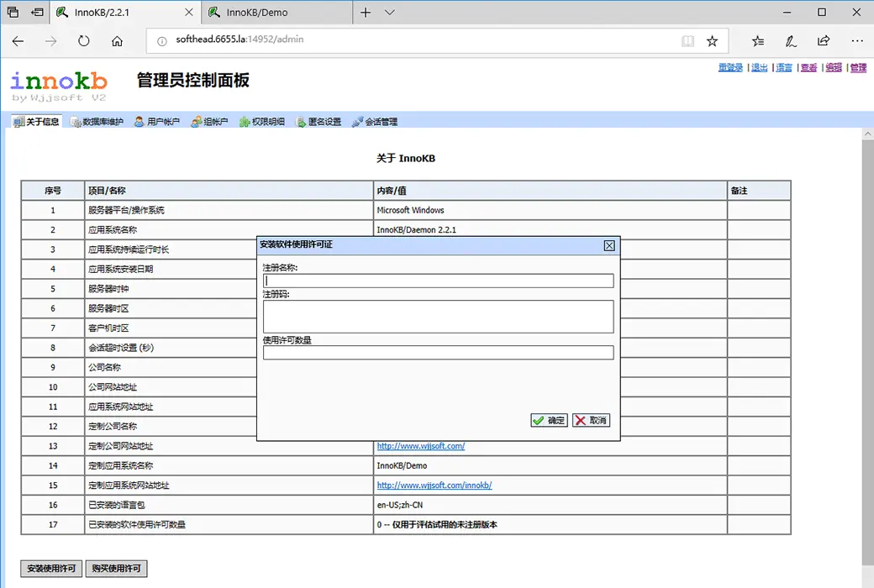Image resolution: width=874 pixels, height=588 pixels.
Task: Share this page
Action: (x=824, y=40)
